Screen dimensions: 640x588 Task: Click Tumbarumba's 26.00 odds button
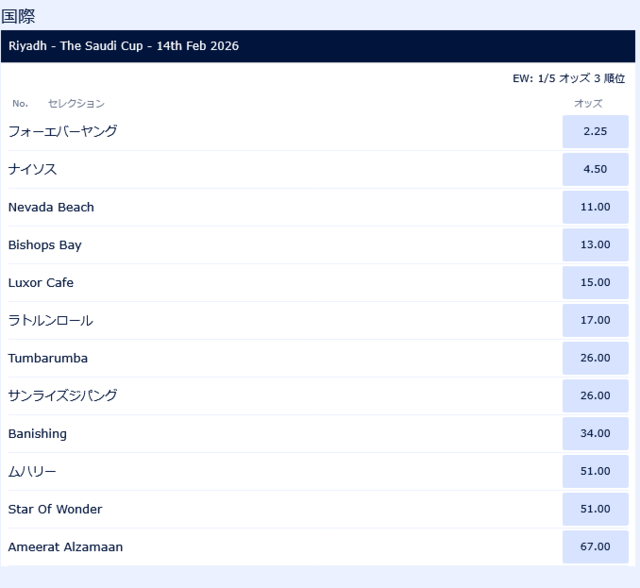(595, 358)
